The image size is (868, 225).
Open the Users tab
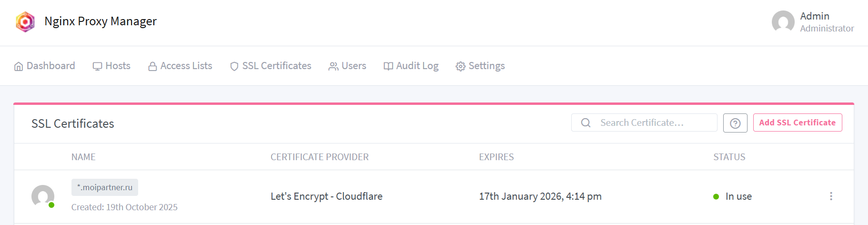click(347, 66)
